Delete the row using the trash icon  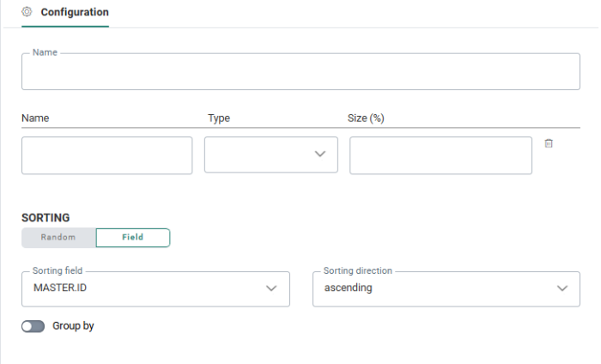point(549,143)
